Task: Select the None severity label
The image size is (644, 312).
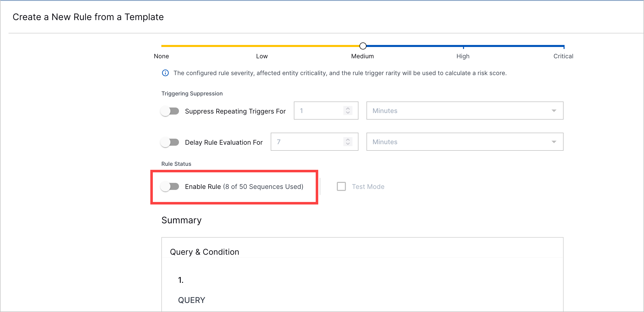Action: [x=161, y=56]
